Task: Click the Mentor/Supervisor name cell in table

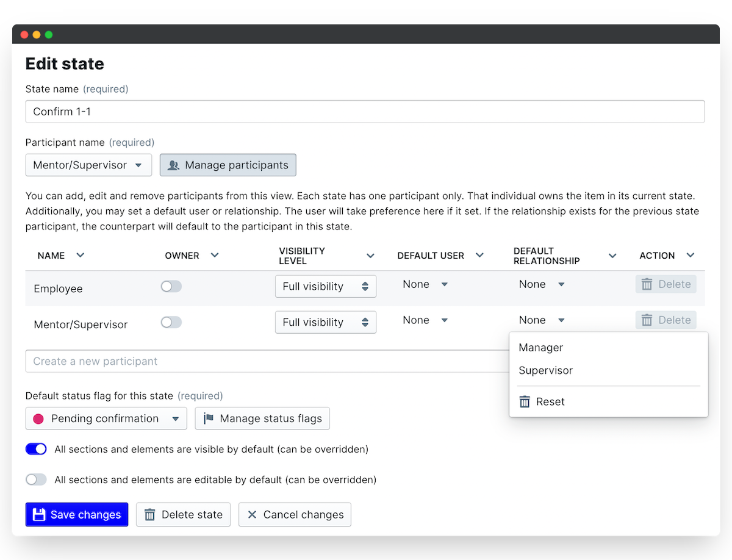Action: pos(81,325)
